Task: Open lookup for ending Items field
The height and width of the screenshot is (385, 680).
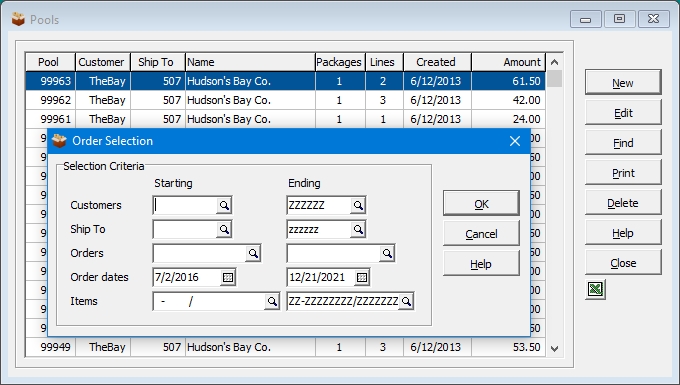Action: pos(406,301)
